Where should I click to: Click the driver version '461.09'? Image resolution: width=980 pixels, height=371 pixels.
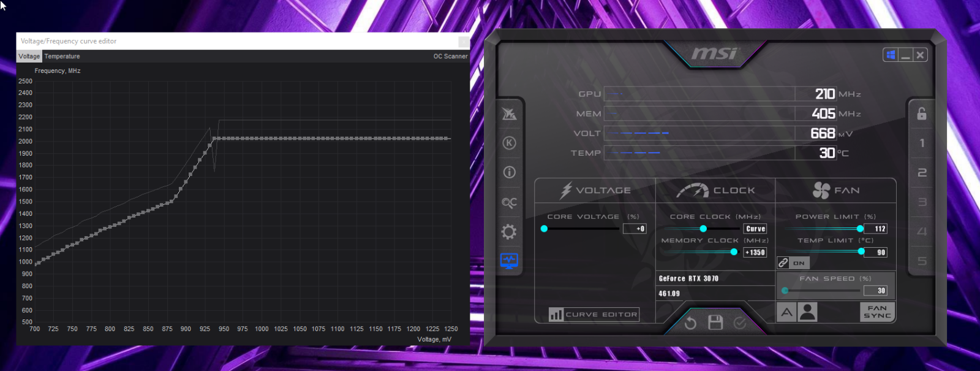tap(669, 294)
